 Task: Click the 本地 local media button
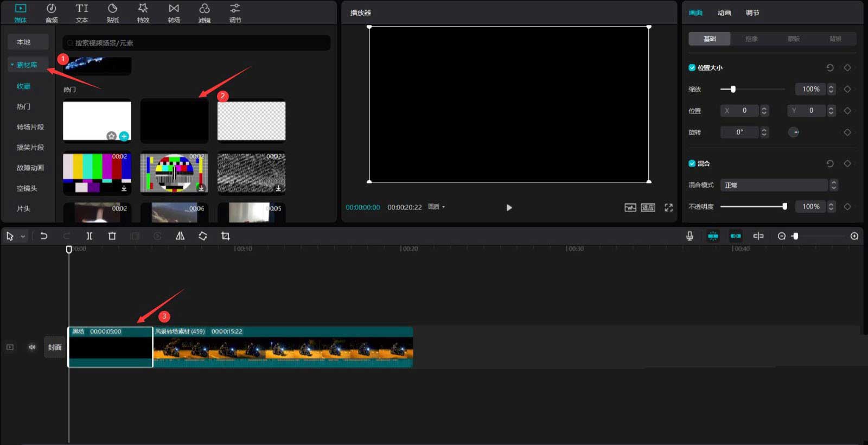[28, 42]
